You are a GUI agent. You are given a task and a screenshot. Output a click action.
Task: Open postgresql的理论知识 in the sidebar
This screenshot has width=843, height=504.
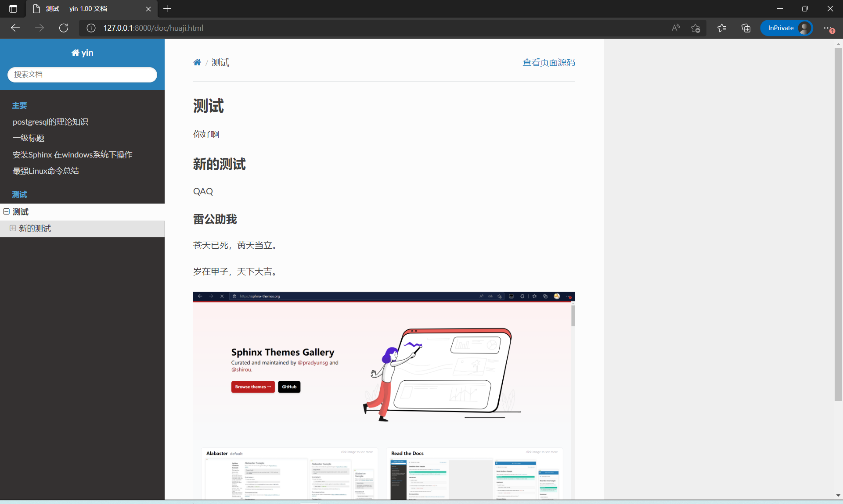(50, 122)
